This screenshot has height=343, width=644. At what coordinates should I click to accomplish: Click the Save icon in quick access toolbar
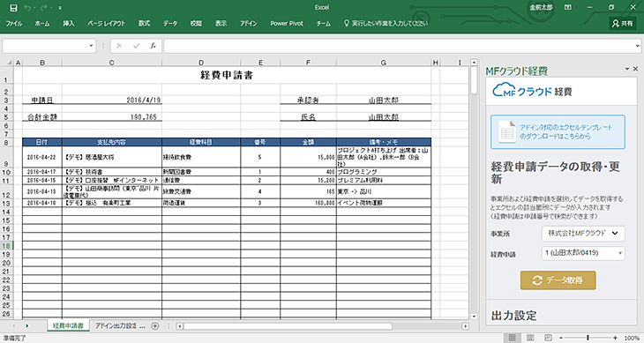click(13, 7)
